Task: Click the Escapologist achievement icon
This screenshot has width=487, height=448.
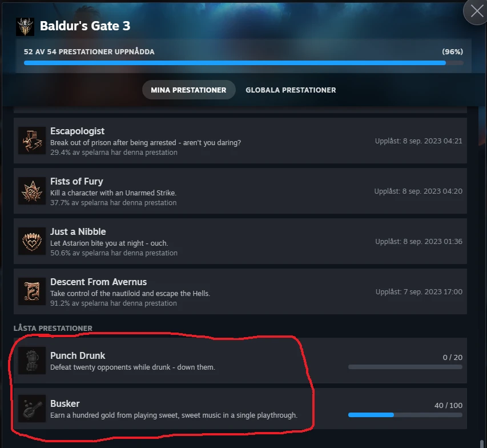Action: click(32, 141)
